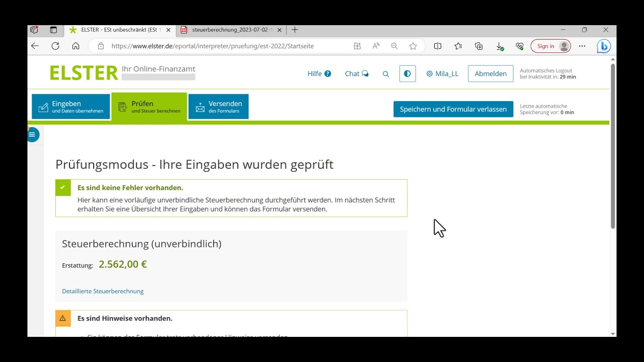
Task: Open the apps available icon in address bar
Action: tap(357, 46)
